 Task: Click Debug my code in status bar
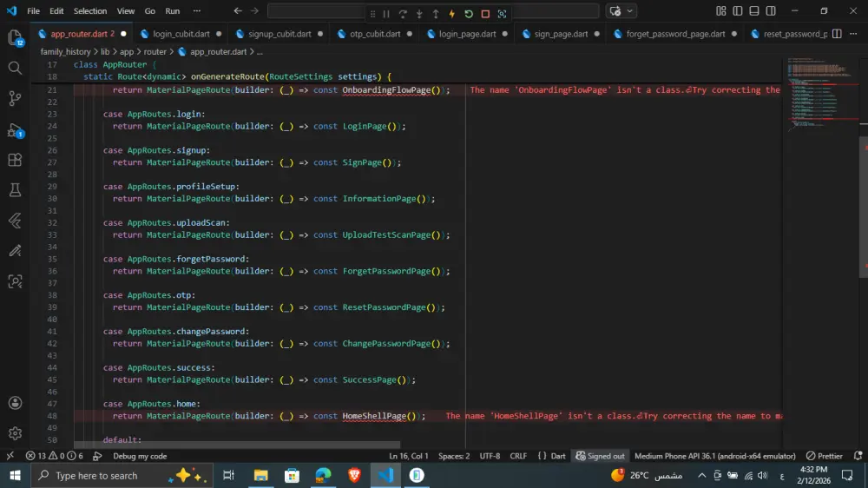click(140, 456)
